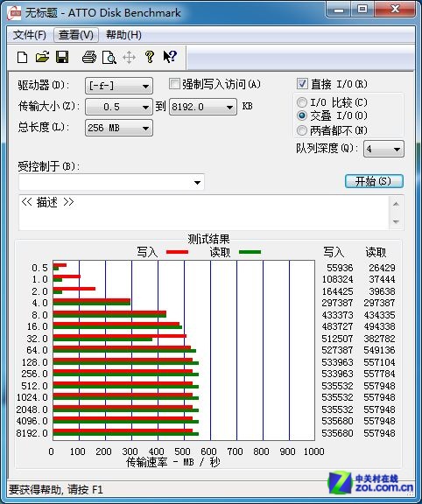The height and width of the screenshot is (504, 422).
Task: Click the read value 557104
Action: click(x=380, y=362)
